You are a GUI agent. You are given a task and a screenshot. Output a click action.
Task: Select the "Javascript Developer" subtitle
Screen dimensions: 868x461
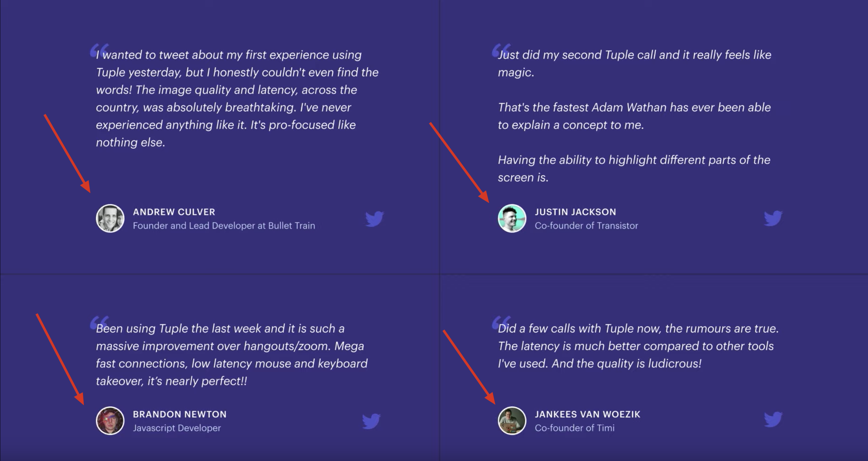click(x=176, y=428)
